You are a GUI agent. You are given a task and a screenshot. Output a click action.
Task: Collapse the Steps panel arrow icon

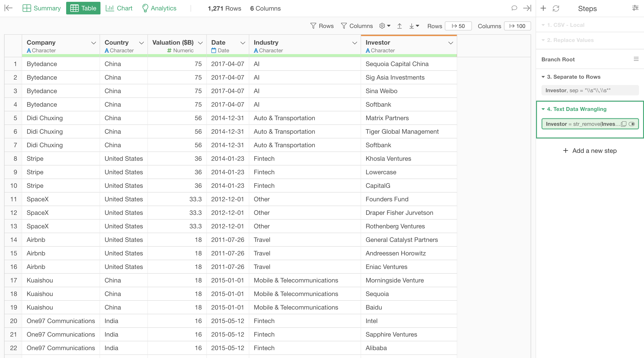pyautogui.click(x=527, y=8)
